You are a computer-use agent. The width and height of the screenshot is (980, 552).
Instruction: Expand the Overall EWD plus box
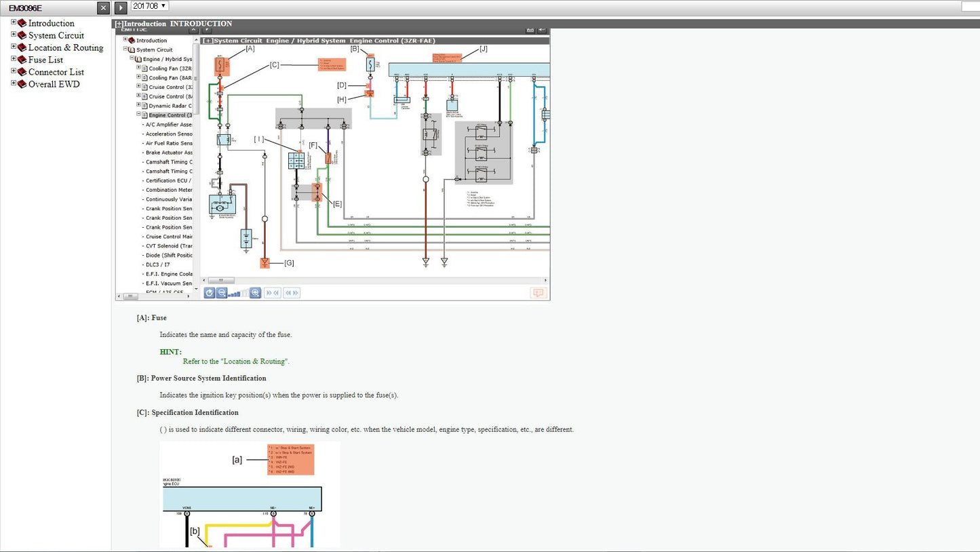pos(14,83)
